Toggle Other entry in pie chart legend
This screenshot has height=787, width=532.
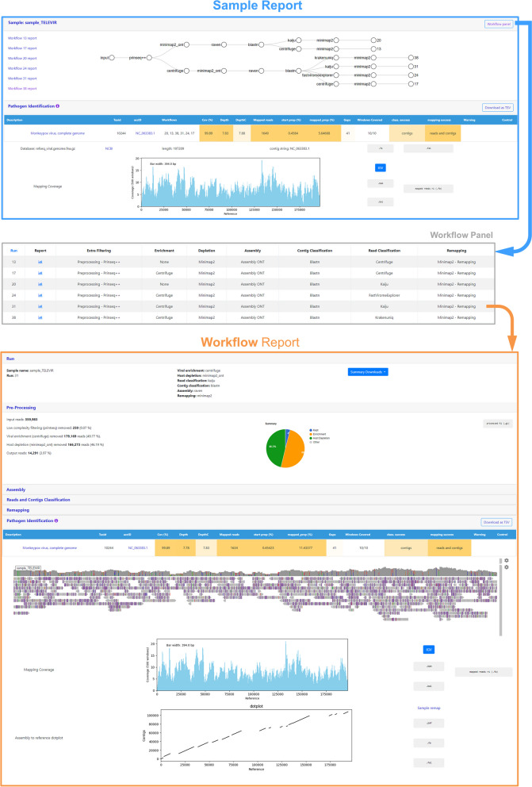coord(315,442)
